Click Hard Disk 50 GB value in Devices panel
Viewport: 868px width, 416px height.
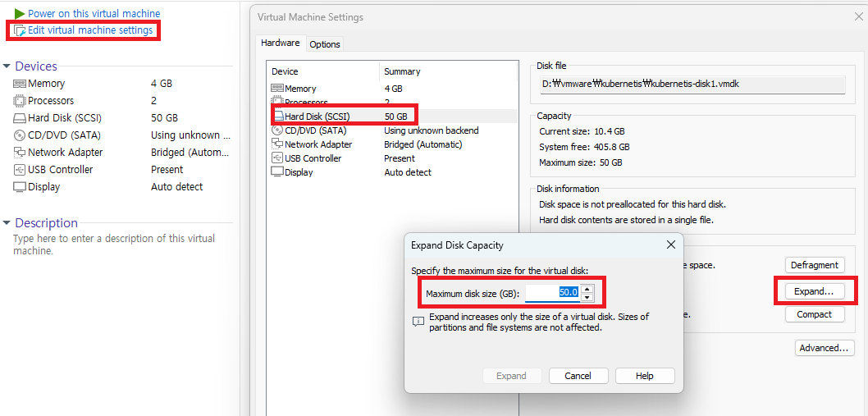164,118
